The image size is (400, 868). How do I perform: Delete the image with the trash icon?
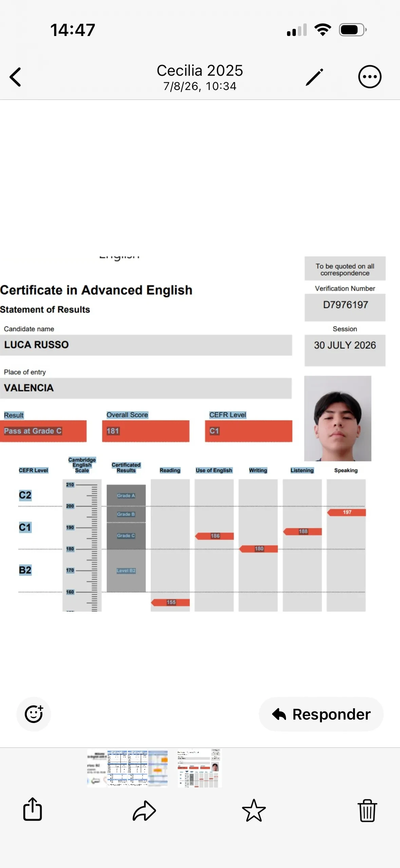coord(367,811)
